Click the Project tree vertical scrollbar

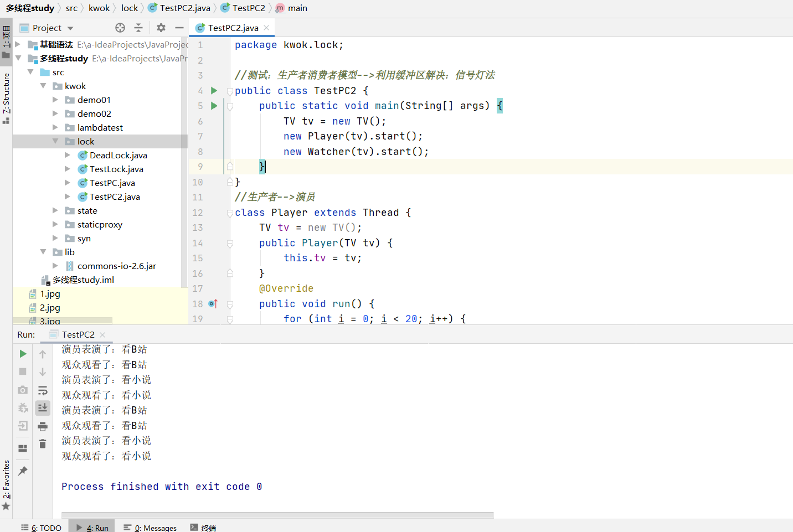pos(184,163)
